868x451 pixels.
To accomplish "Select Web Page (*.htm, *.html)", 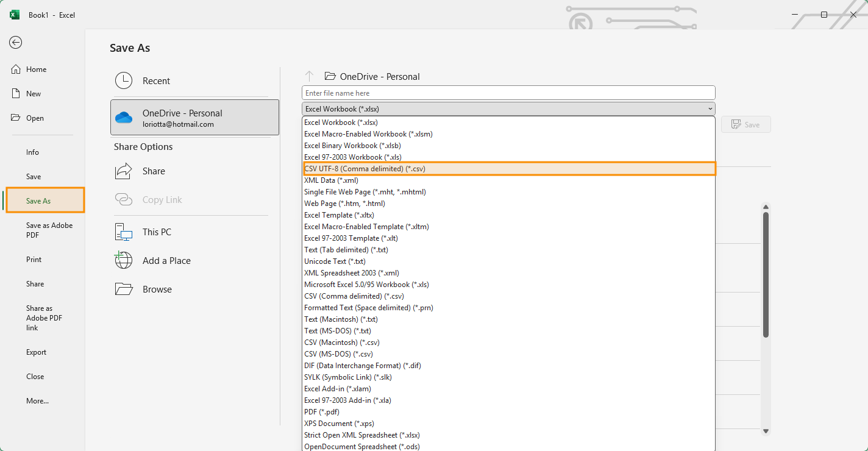I will point(508,204).
